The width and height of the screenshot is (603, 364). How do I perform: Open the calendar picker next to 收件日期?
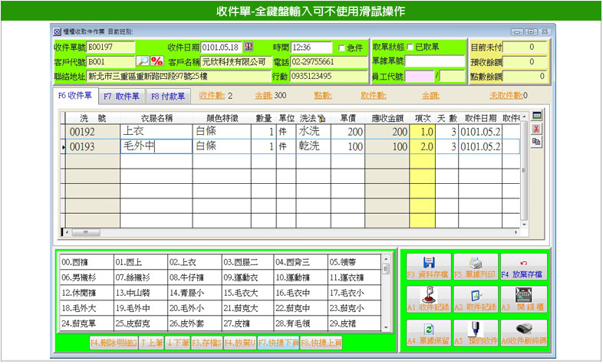click(x=248, y=48)
